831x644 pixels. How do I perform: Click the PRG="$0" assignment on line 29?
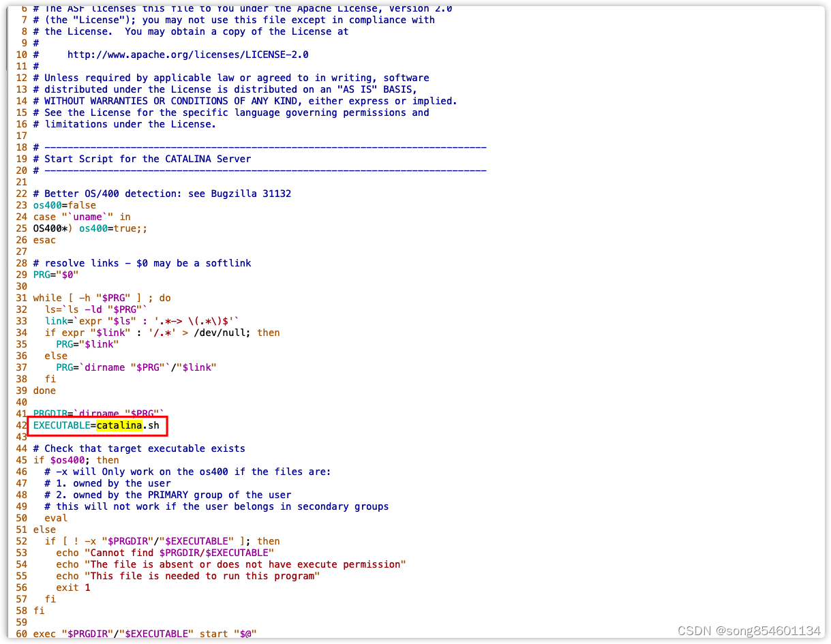pyautogui.click(x=55, y=275)
